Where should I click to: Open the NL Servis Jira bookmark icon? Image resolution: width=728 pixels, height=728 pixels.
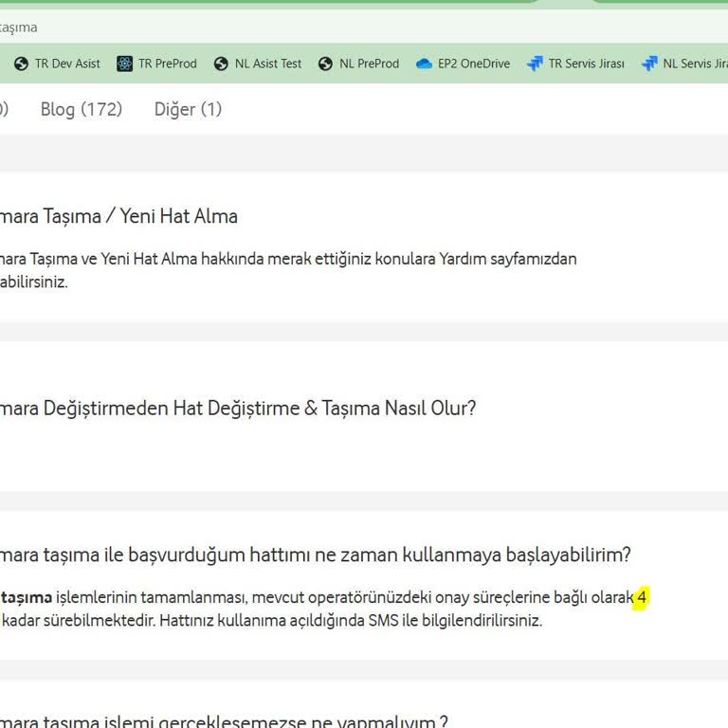pos(649,64)
